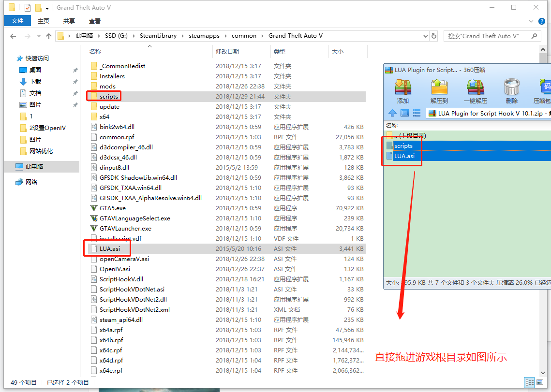Expand the breadcrumb chevron after SSD (G:)

pyautogui.click(x=134, y=36)
